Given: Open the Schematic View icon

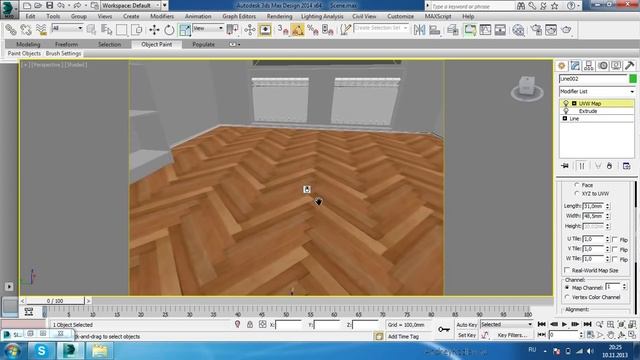Looking at the screenshot, I should click(x=500, y=30).
